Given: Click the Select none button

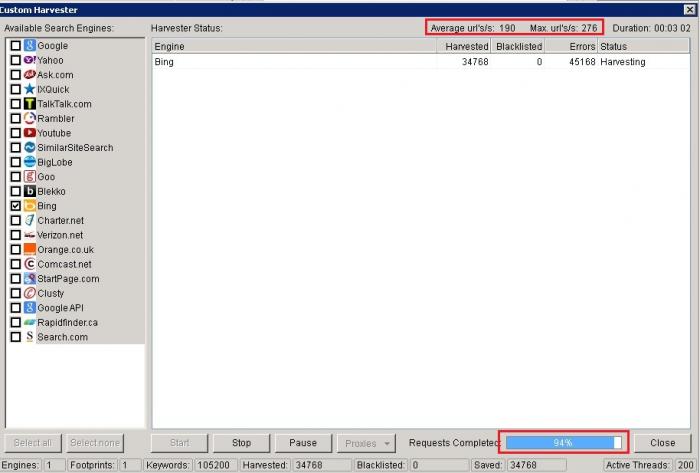Looking at the screenshot, I should point(95,443).
